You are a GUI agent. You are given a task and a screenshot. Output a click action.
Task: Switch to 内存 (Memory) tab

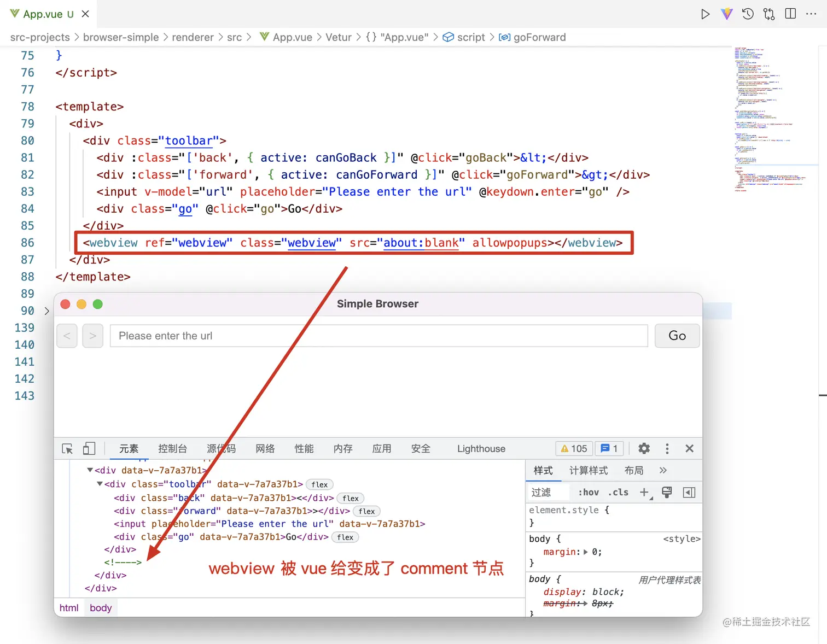point(343,449)
